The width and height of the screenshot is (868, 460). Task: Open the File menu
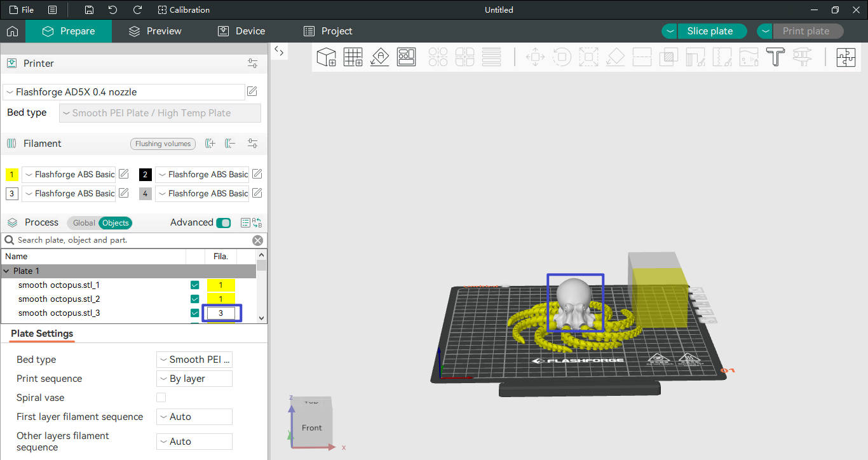click(22, 10)
